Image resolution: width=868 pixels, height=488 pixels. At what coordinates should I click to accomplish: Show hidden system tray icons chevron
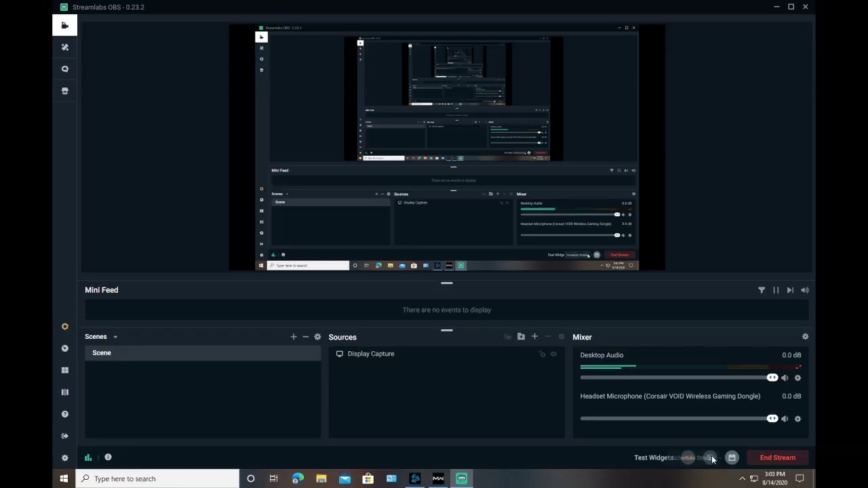(742, 479)
